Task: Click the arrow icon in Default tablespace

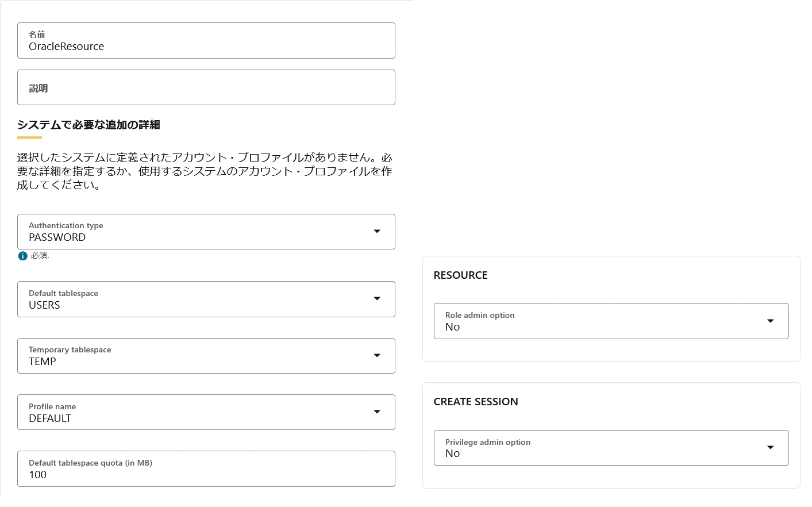Action: coord(377,299)
